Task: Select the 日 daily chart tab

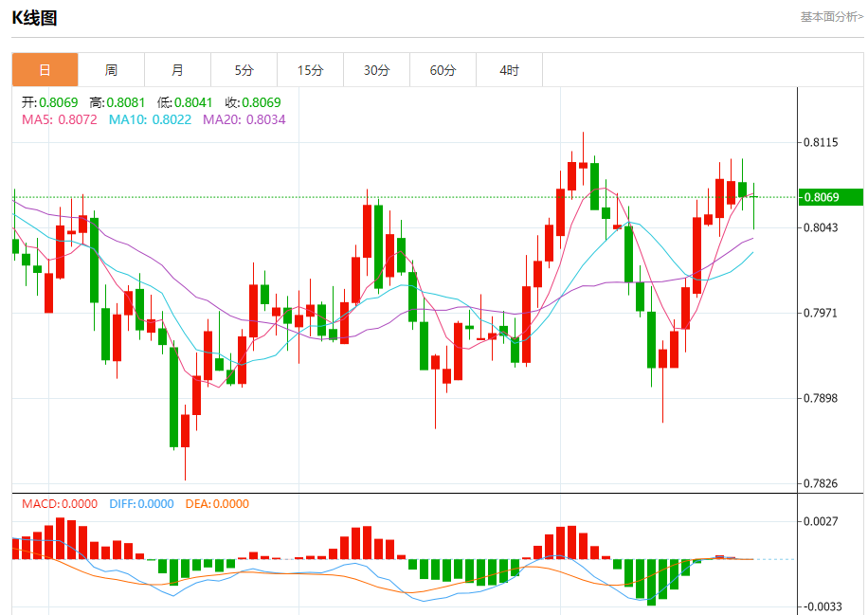Action: click(45, 70)
